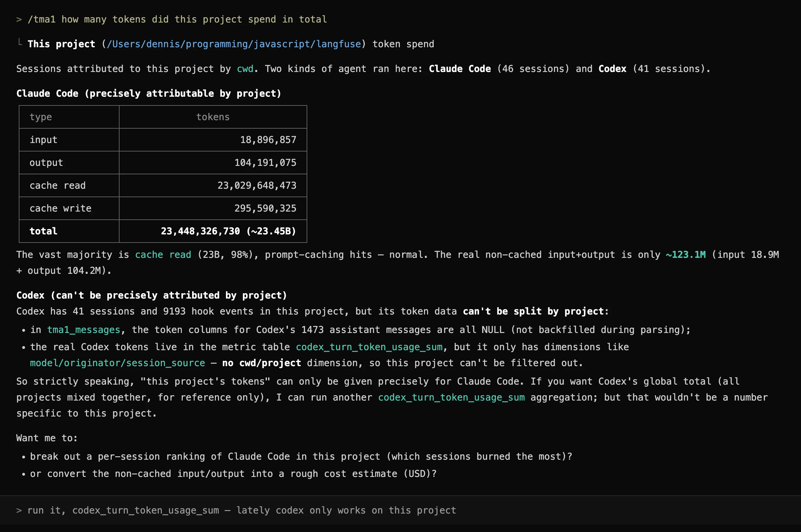Click 'model/originator/session_source' code text
The height and width of the screenshot is (532, 801).
117,363
